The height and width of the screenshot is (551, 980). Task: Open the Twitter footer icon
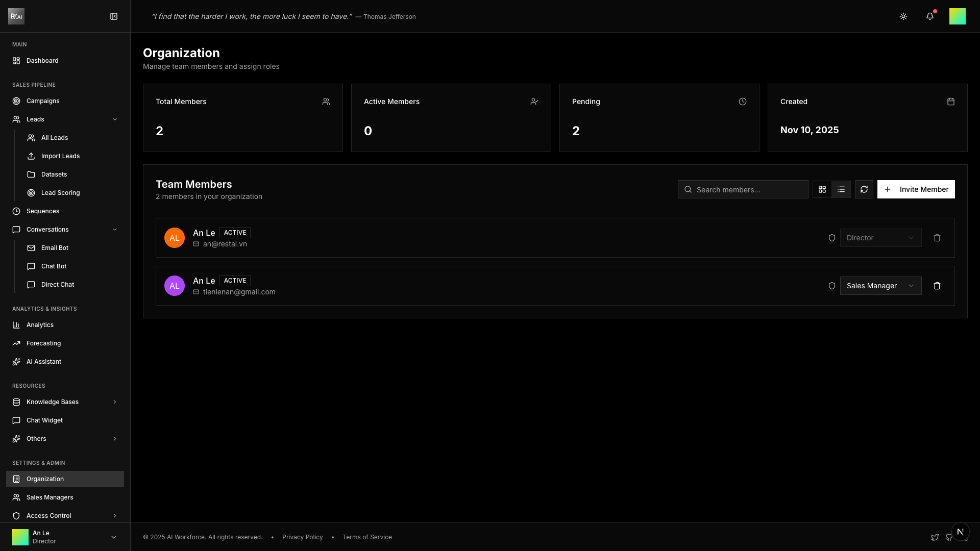935,537
